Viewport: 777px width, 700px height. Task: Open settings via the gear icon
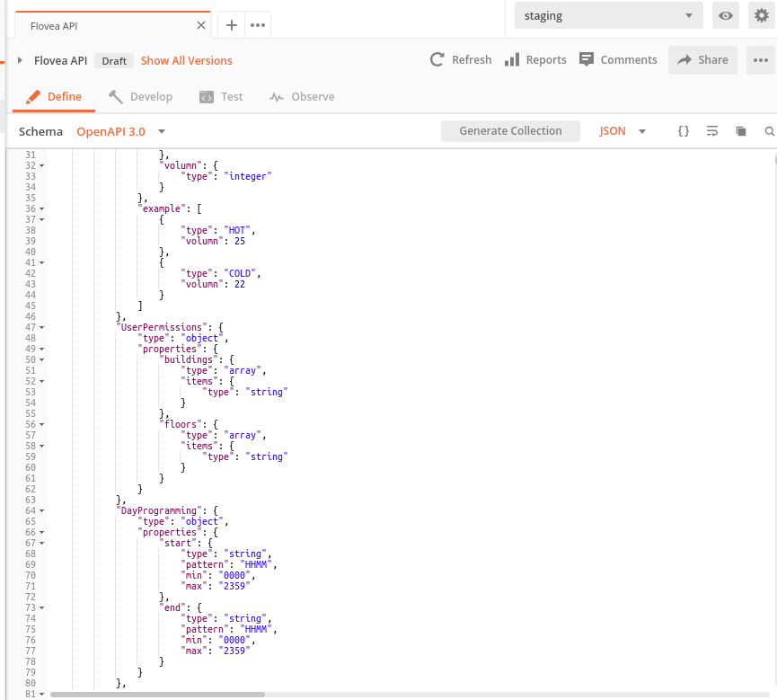(762, 15)
